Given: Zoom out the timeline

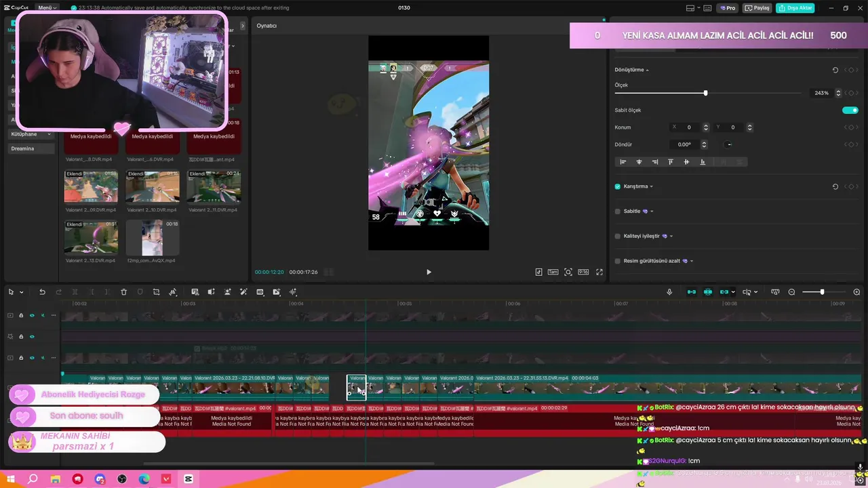Looking at the screenshot, I should coord(791,292).
